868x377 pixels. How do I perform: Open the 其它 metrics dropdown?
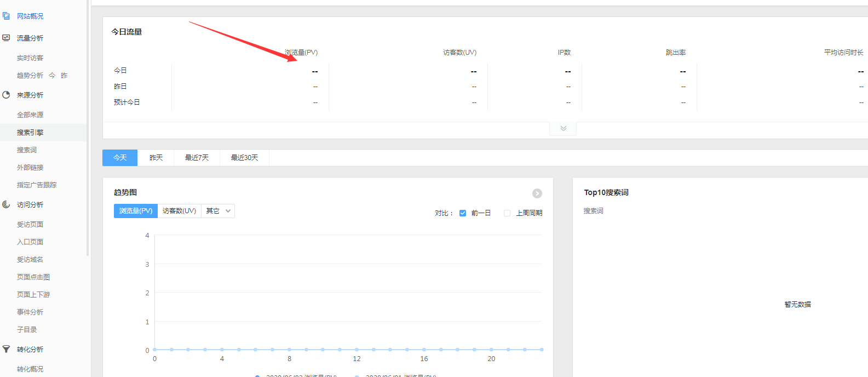coord(218,211)
